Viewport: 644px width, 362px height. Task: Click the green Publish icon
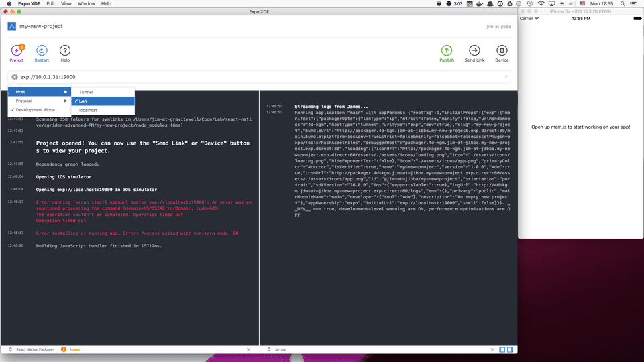coord(446,51)
